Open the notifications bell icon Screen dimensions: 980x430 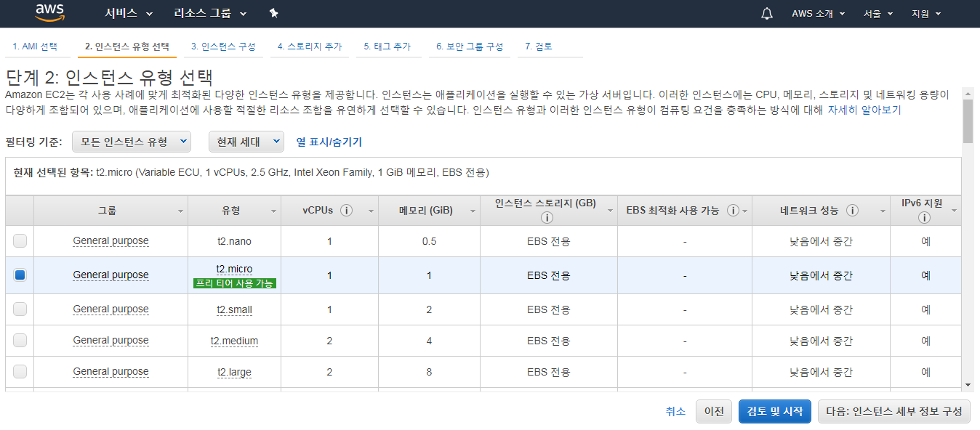click(x=767, y=14)
